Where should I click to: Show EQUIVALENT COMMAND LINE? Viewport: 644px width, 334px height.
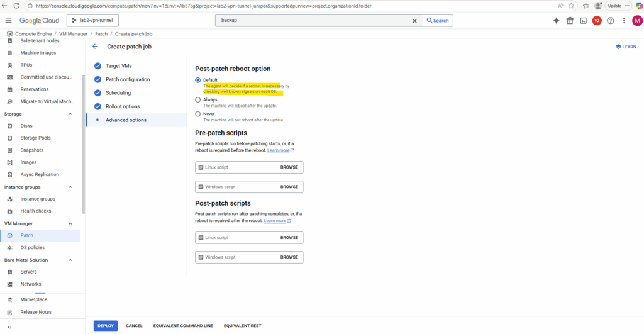pos(183,326)
